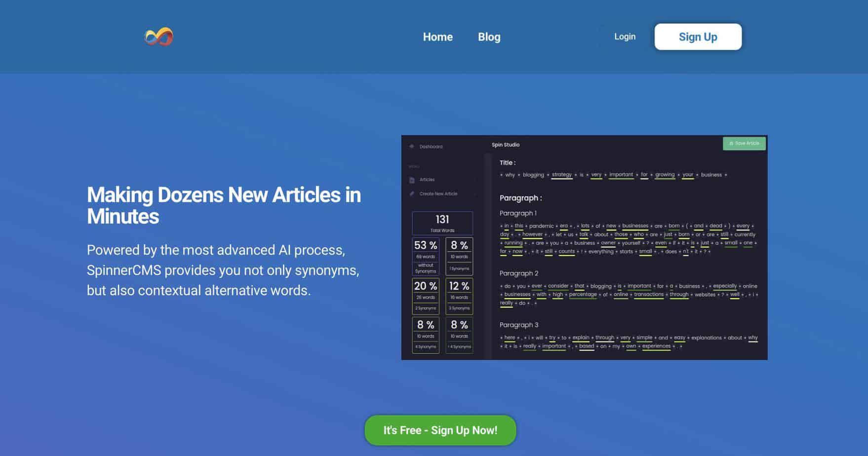Click Save Article button in the screenshot
This screenshot has width=868, height=456.
744,143
